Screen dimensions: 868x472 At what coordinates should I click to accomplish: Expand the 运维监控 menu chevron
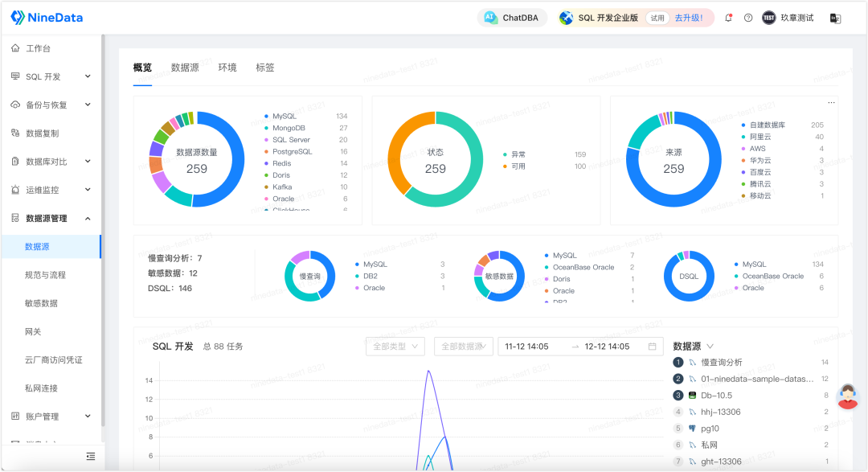pos(88,190)
